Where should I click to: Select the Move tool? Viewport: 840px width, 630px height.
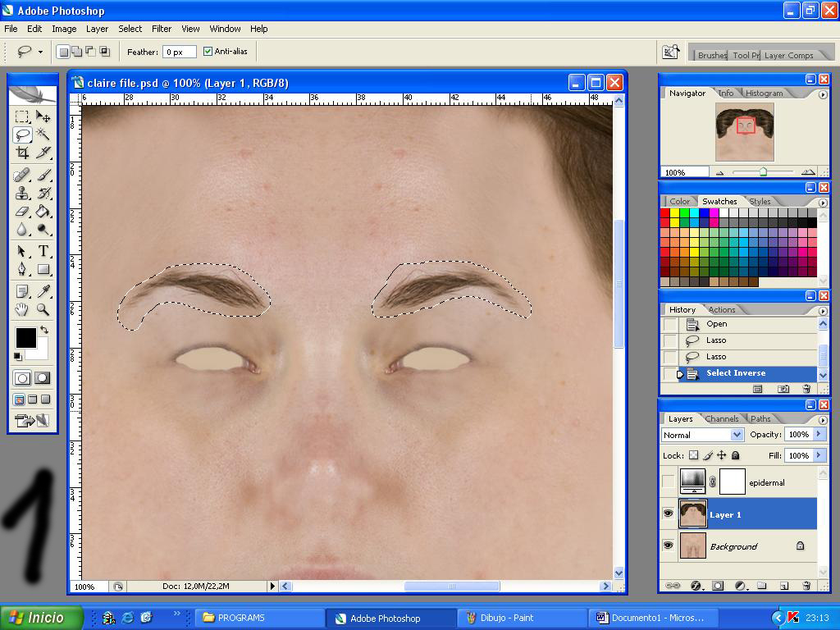point(43,116)
